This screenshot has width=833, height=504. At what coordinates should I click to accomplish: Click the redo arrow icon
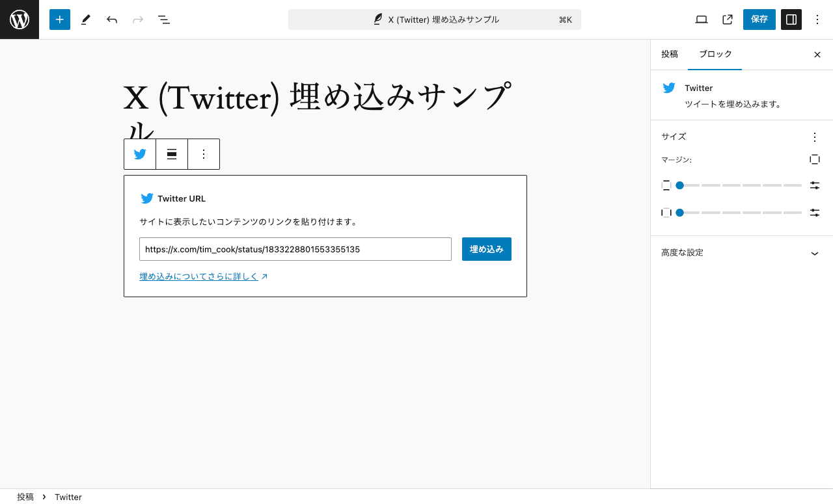(138, 20)
